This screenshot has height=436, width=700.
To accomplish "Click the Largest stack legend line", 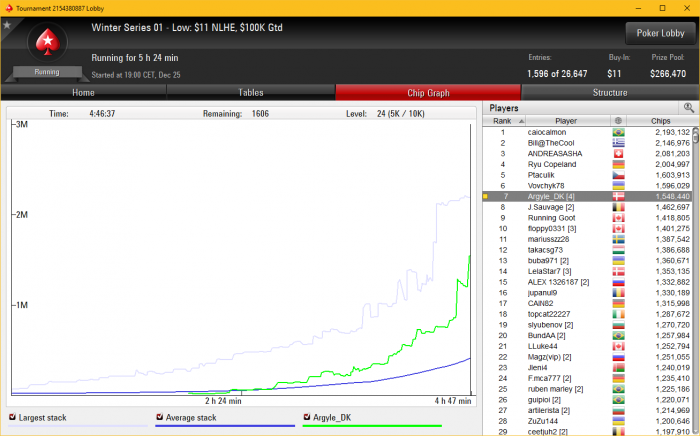I will point(78,426).
